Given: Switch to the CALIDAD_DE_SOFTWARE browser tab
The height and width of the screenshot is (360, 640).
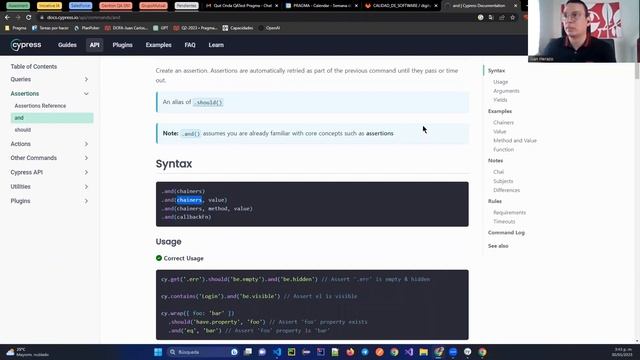Looking at the screenshot, I should (x=401, y=6).
